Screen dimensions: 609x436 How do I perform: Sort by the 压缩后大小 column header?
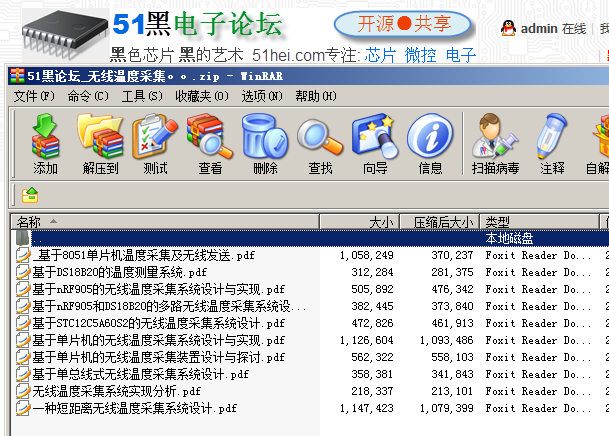(x=440, y=222)
